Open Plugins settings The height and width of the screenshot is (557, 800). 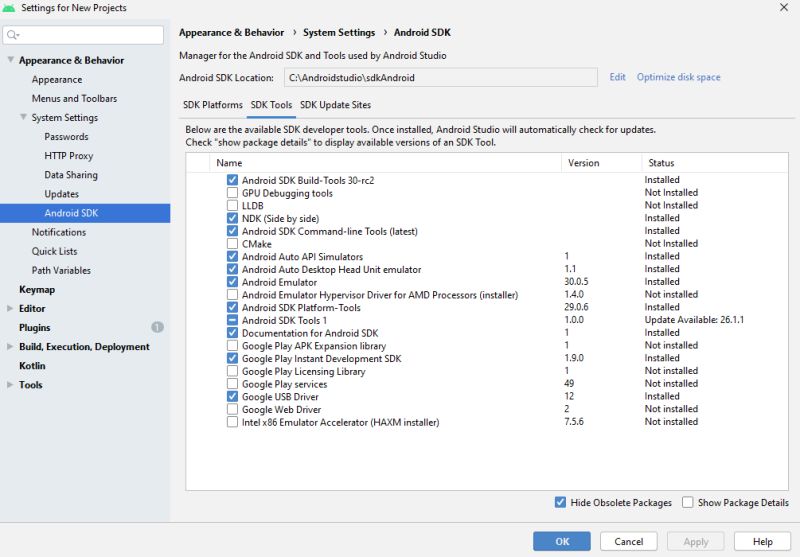coord(35,327)
